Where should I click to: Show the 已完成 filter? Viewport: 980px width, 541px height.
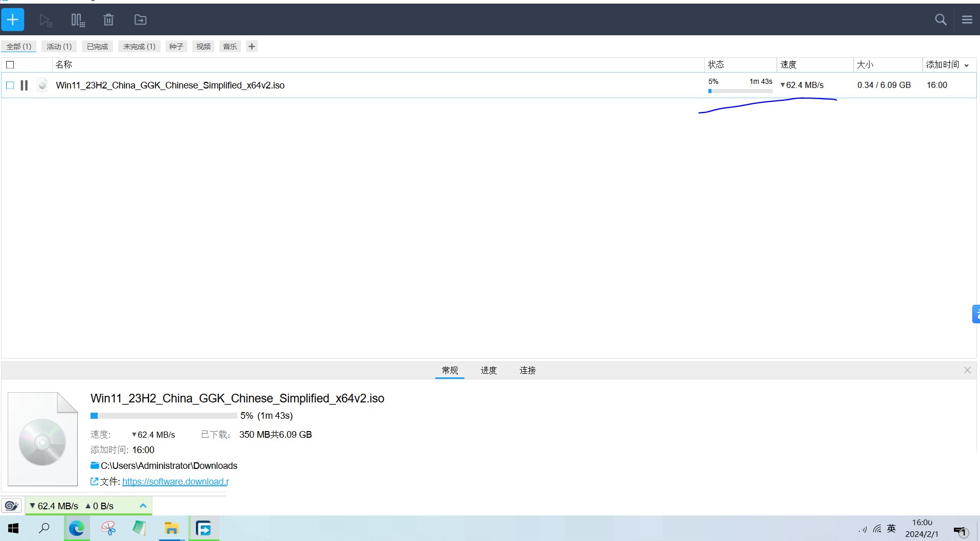tap(98, 47)
